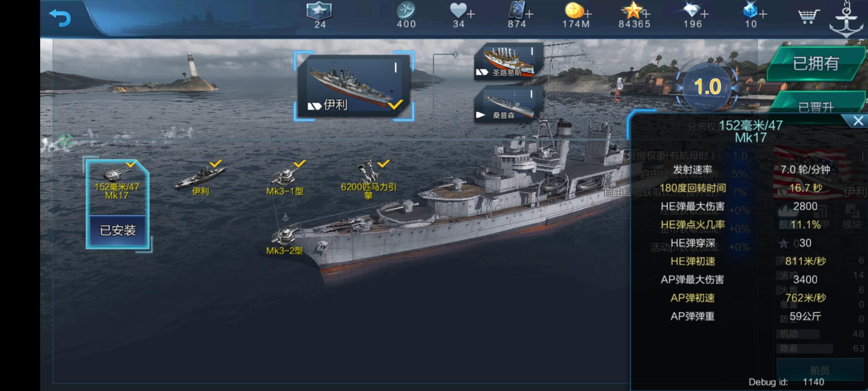Viewport: 868px width, 391px height.
Task: Click the 已安装 installed button
Action: pos(118,230)
